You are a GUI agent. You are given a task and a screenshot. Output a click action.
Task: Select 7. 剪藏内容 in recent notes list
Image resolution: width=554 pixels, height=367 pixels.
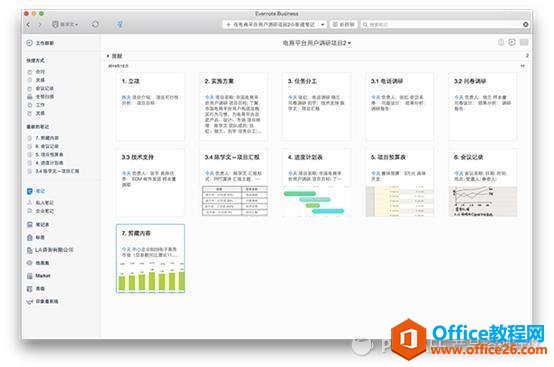[47, 138]
